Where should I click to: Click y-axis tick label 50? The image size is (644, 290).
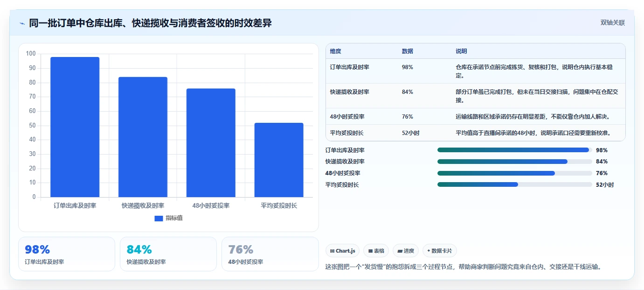click(x=32, y=125)
